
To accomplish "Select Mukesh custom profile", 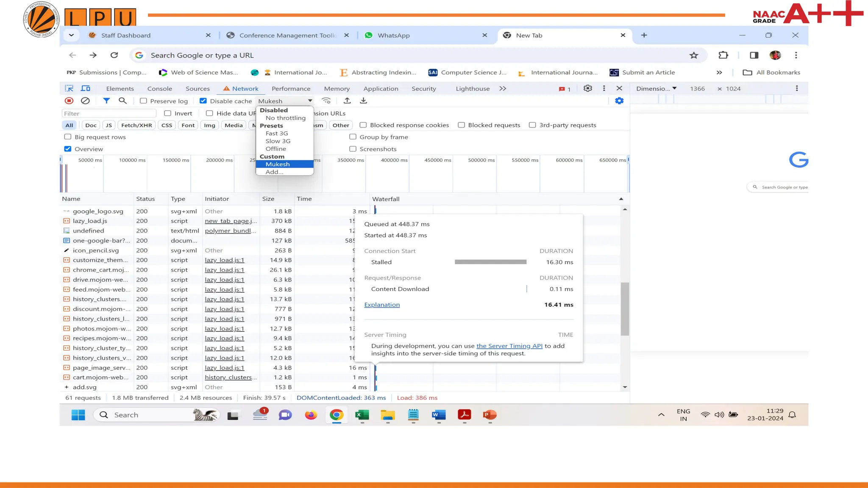I will (x=285, y=164).
